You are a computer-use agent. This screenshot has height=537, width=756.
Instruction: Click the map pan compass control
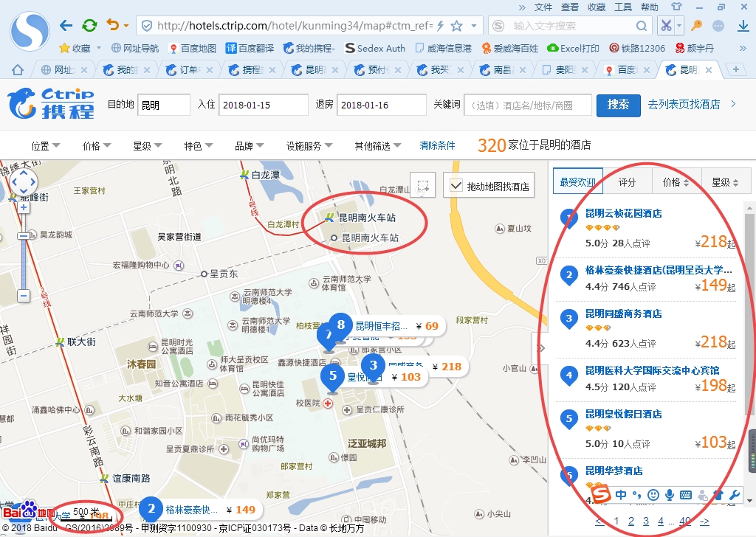tap(23, 182)
